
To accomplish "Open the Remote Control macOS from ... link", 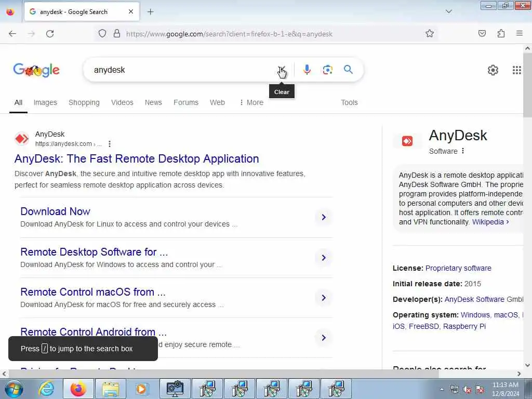I will [x=93, y=292].
